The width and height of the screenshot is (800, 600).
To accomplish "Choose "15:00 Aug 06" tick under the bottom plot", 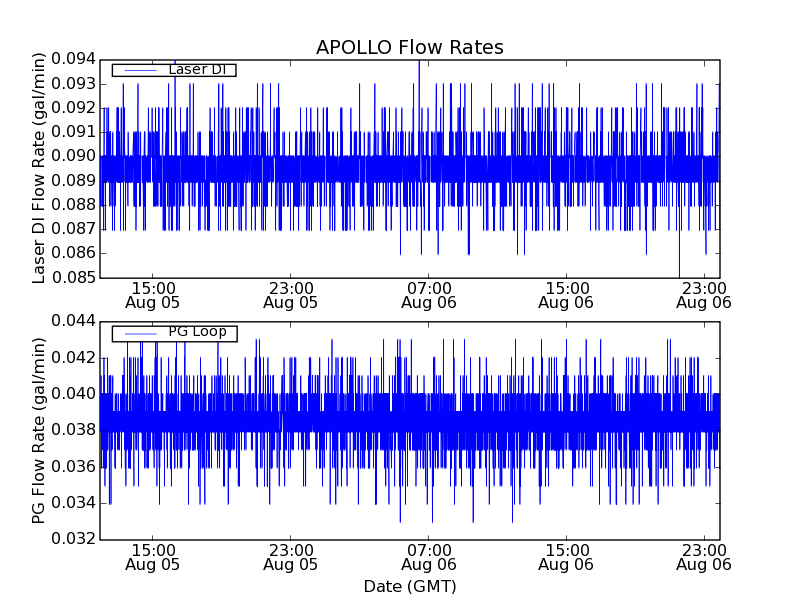I will pos(566,556).
